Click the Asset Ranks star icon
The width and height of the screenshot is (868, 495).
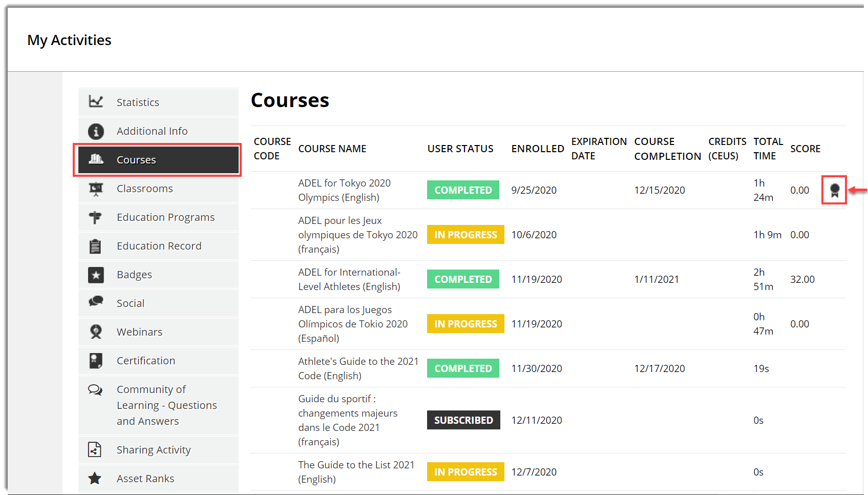point(95,479)
